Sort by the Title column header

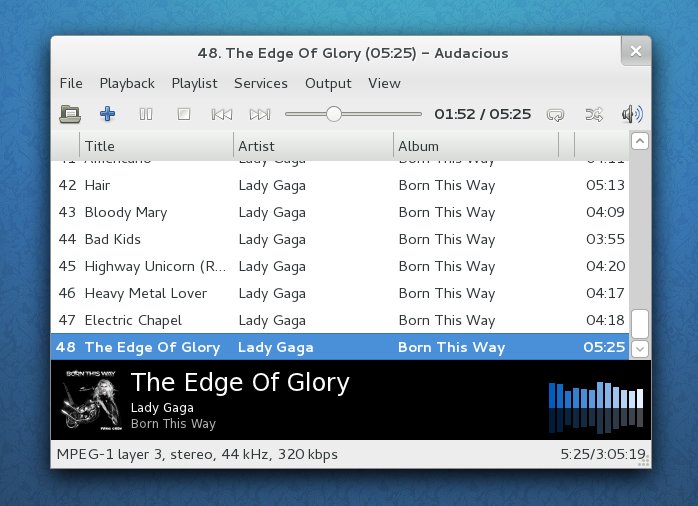point(156,146)
